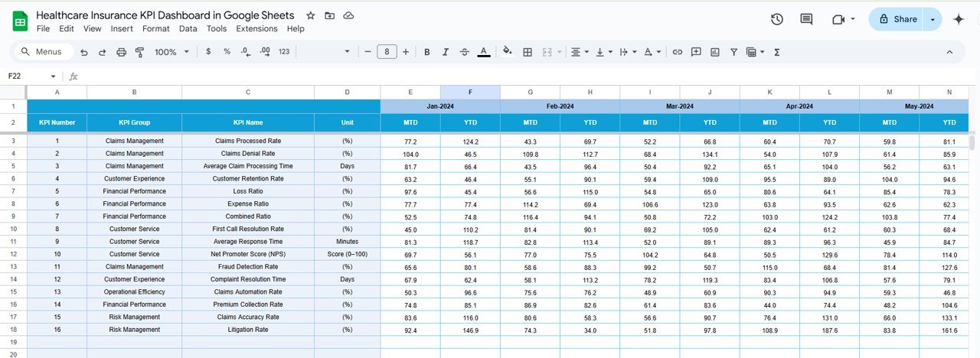Image resolution: width=980 pixels, height=358 pixels.
Task: Click the Litigation Rate cell
Action: tap(248, 330)
